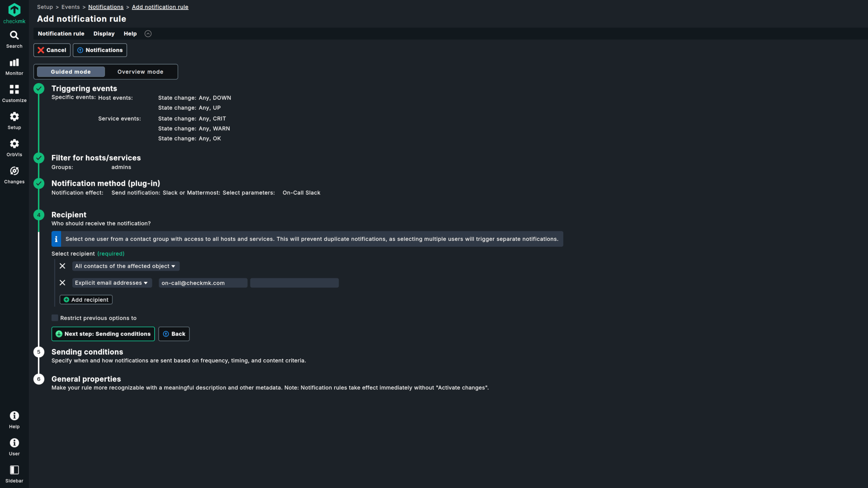Toggle the Sidebar icon
This screenshot has height=488, width=868.
[14, 474]
